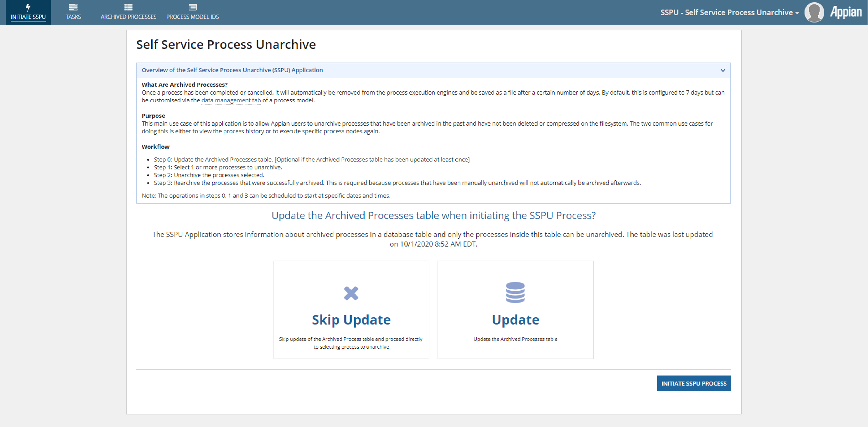Viewport: 868px width, 427px height.
Task: Click the Step 3 workflow bullet
Action: click(x=397, y=183)
